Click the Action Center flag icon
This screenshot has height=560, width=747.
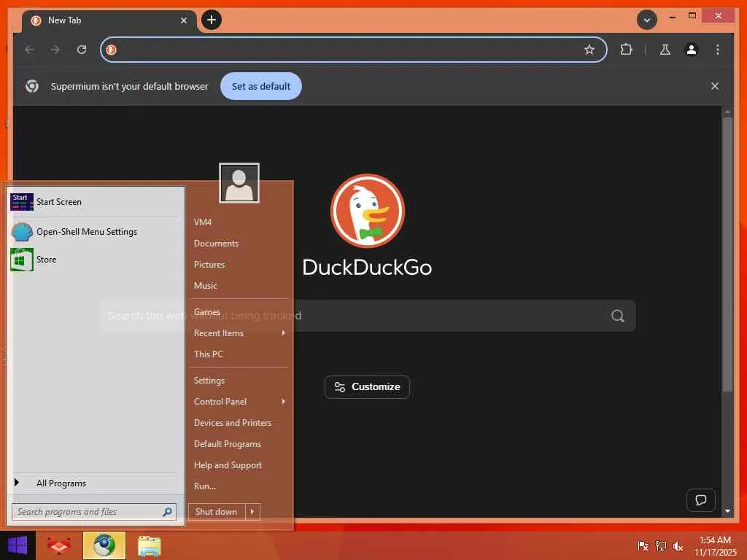[x=643, y=546]
